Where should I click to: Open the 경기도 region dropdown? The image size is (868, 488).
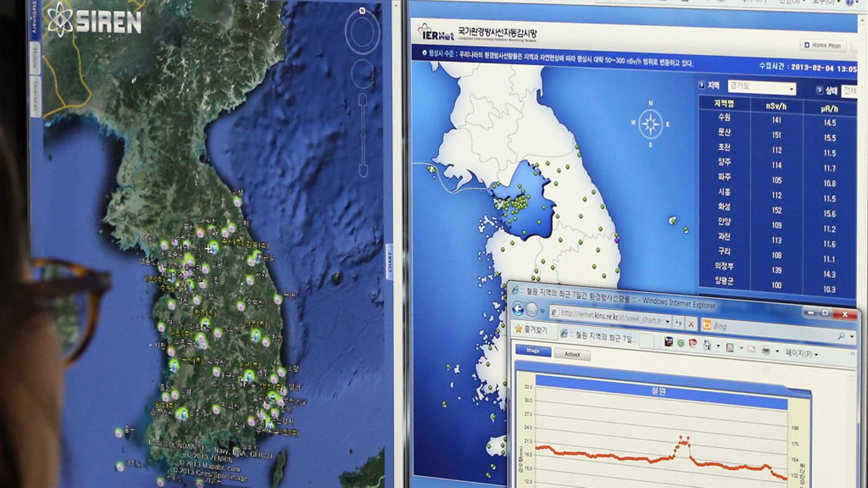(762, 87)
